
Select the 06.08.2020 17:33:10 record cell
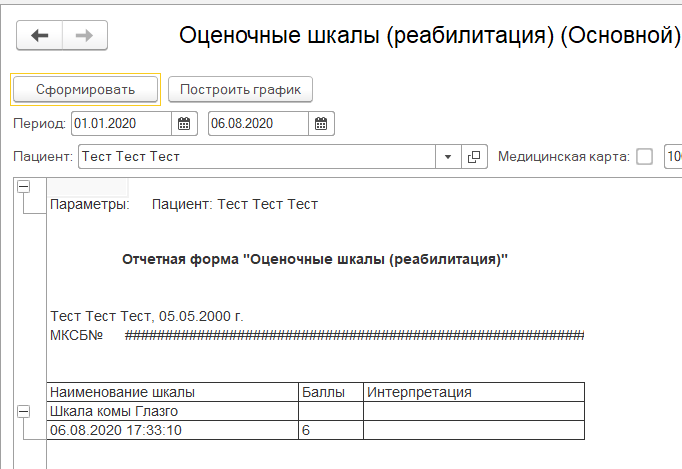pyautogui.click(x=172, y=430)
